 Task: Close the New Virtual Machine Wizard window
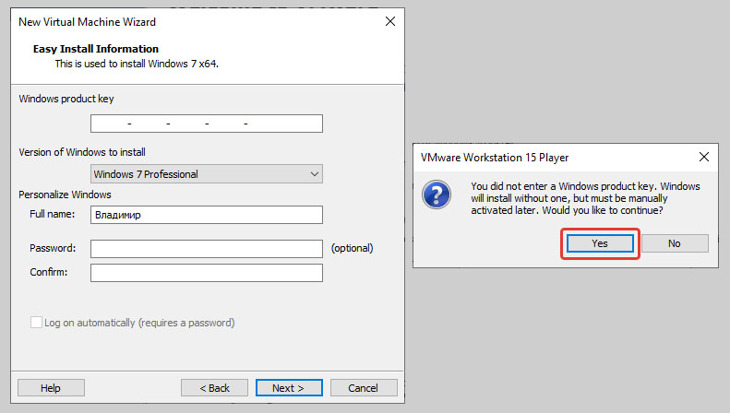(390, 21)
